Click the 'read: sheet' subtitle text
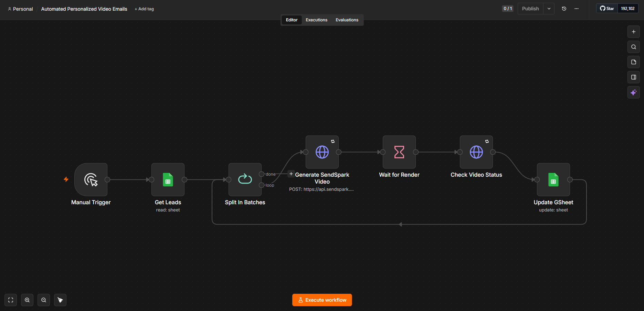 coord(168,210)
